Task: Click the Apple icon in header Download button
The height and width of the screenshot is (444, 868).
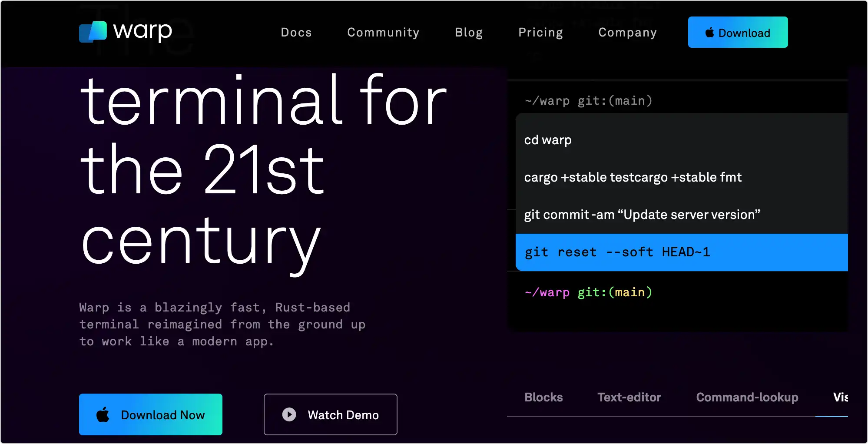Action: tap(709, 32)
